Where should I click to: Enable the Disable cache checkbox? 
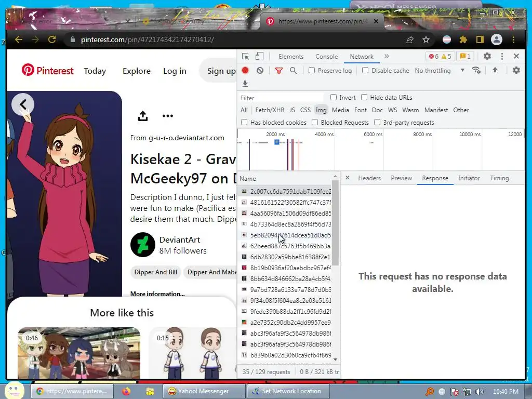(365, 70)
